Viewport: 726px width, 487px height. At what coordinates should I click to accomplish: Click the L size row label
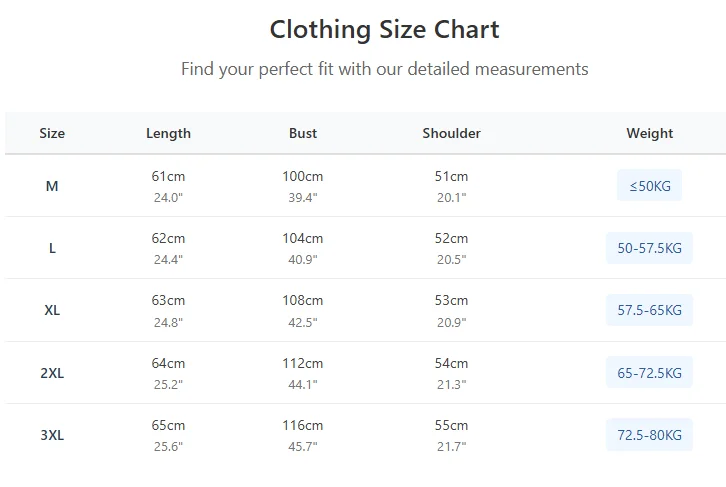[x=52, y=248]
